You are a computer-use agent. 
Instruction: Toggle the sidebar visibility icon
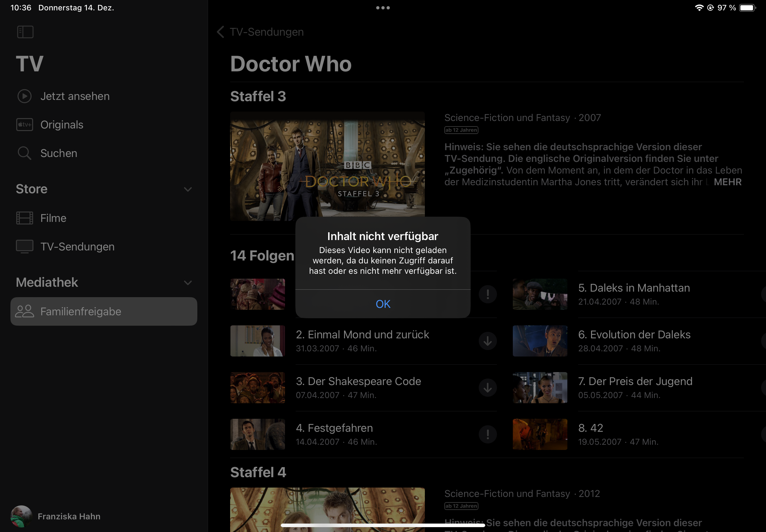25,32
